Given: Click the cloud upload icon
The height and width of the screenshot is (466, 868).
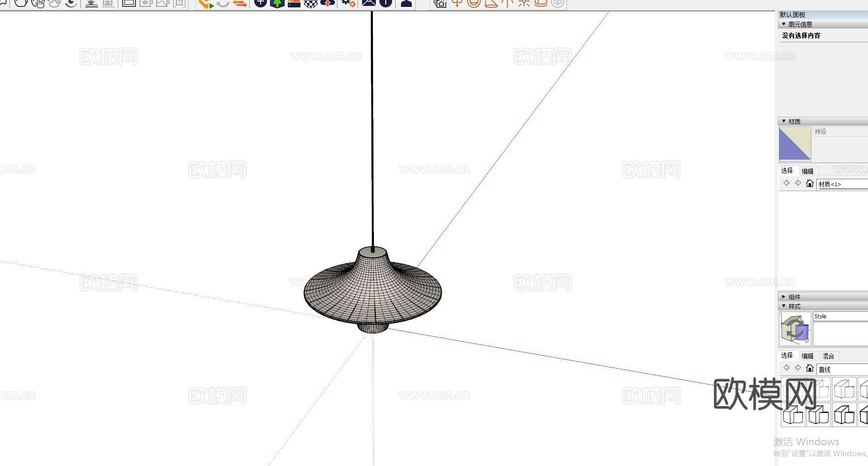Looking at the screenshot, I should click(328, 3).
